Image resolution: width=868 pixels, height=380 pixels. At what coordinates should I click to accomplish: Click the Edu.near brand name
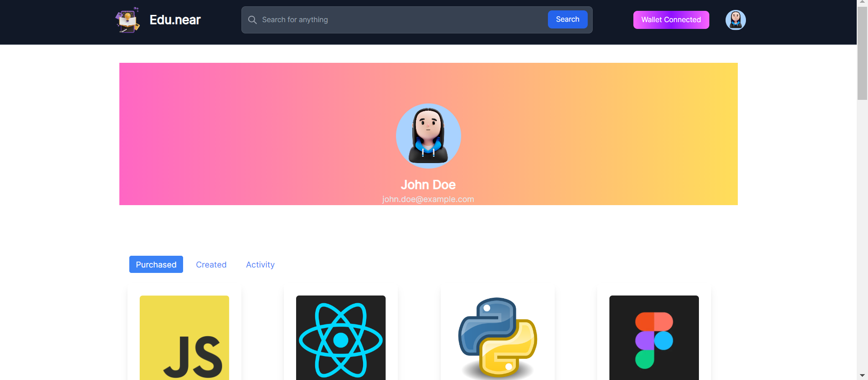(175, 20)
